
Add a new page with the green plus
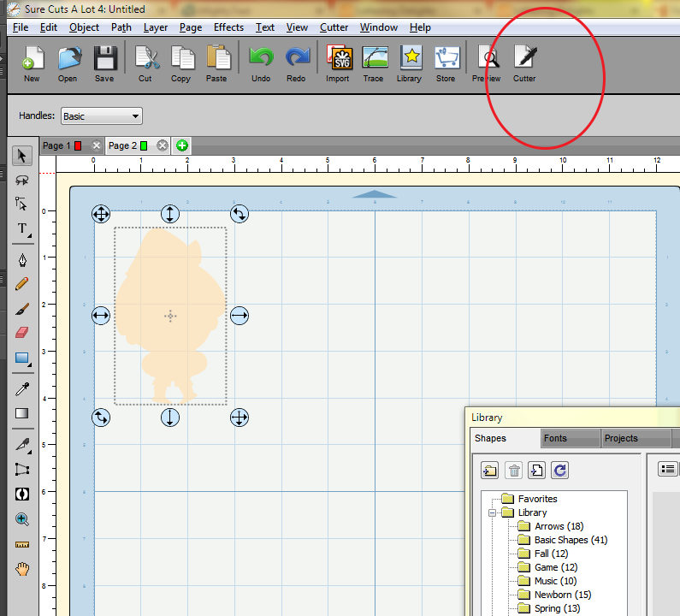pyautogui.click(x=182, y=146)
